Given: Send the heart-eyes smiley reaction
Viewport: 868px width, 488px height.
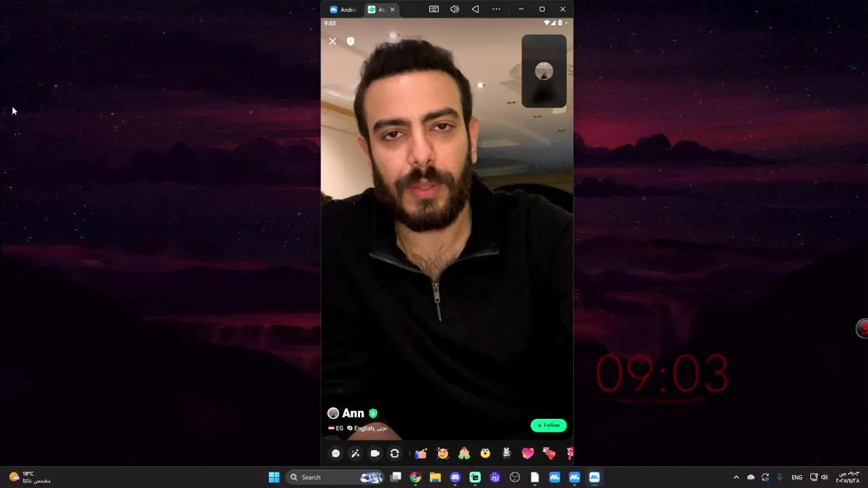Looking at the screenshot, I should (x=443, y=453).
